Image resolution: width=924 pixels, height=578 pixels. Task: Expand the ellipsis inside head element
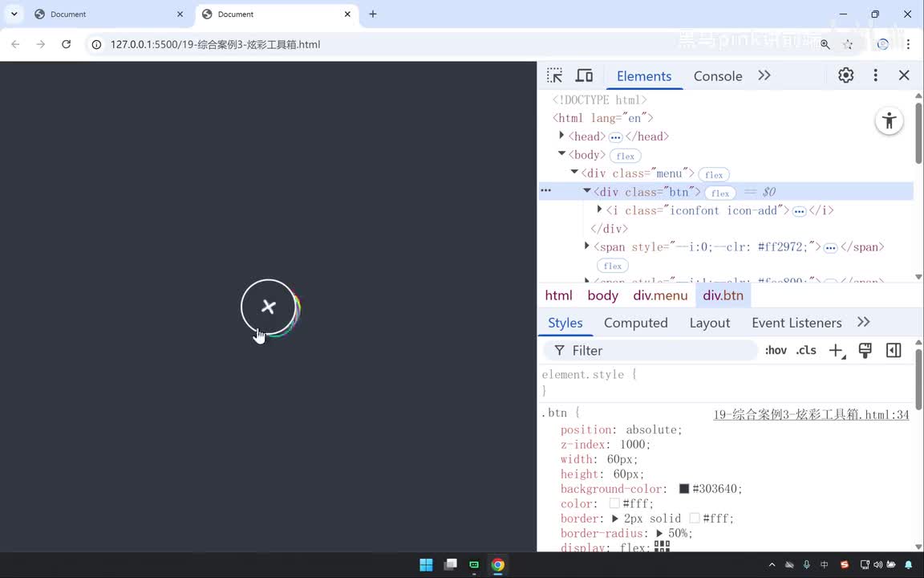point(615,137)
